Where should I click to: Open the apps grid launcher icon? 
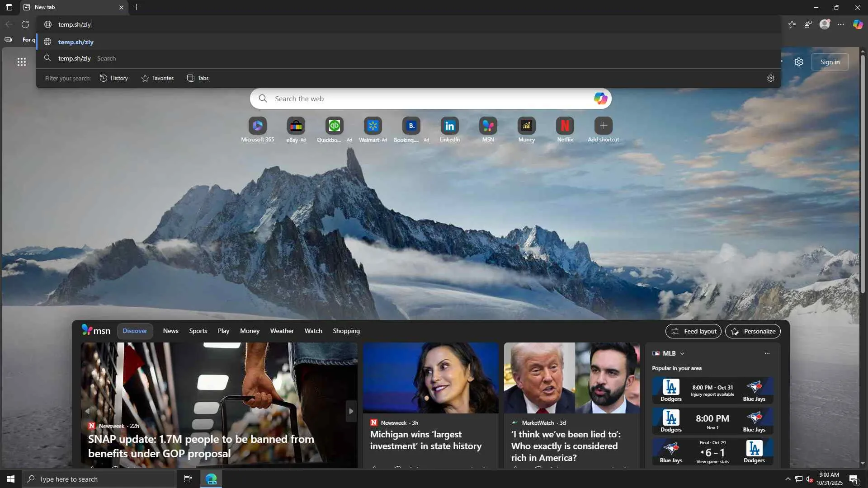click(x=22, y=62)
